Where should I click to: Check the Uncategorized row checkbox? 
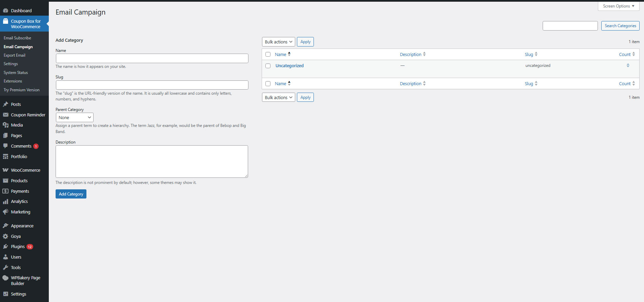coord(268,66)
